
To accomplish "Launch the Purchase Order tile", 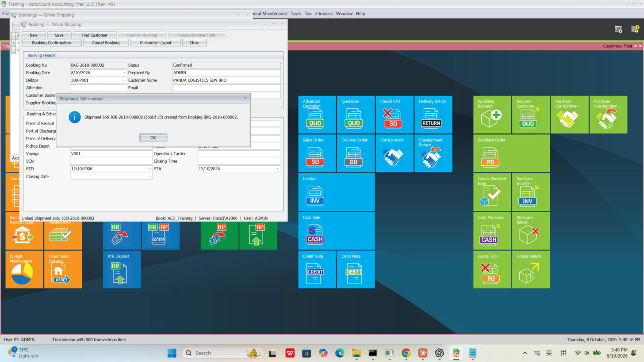I will point(512,153).
